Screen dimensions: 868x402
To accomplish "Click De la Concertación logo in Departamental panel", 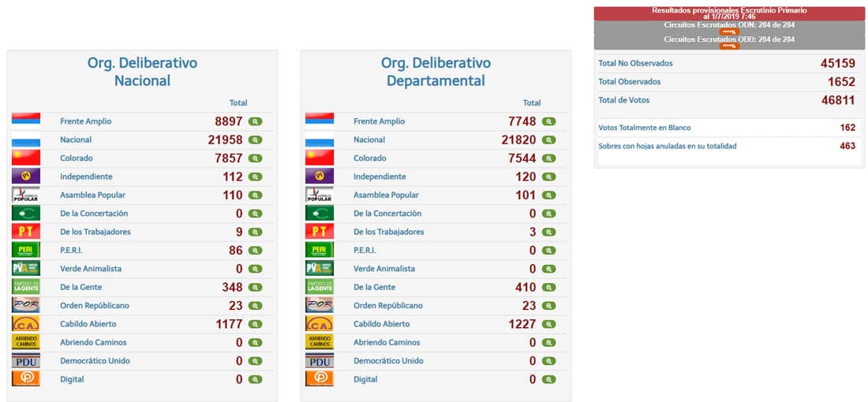I will coord(320,213).
